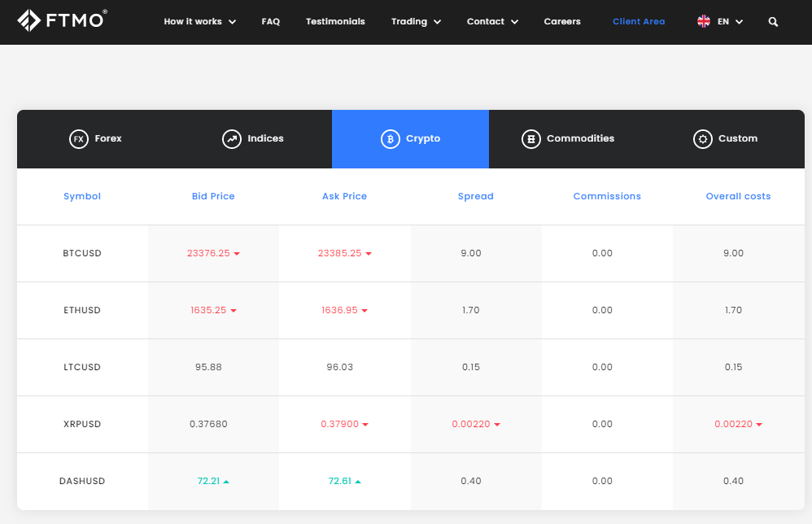
Task: Switch to the Indices tab
Action: [253, 139]
